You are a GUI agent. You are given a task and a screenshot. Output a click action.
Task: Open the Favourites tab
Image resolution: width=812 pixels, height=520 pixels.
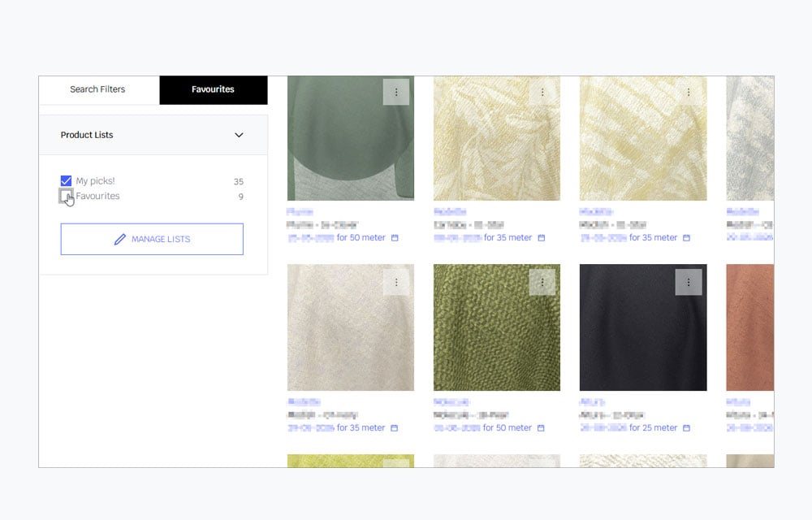point(214,89)
